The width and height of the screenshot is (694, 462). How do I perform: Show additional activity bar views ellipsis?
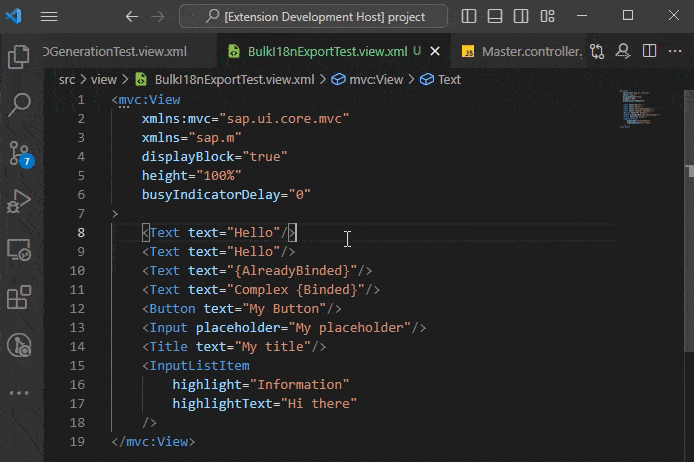(19, 393)
